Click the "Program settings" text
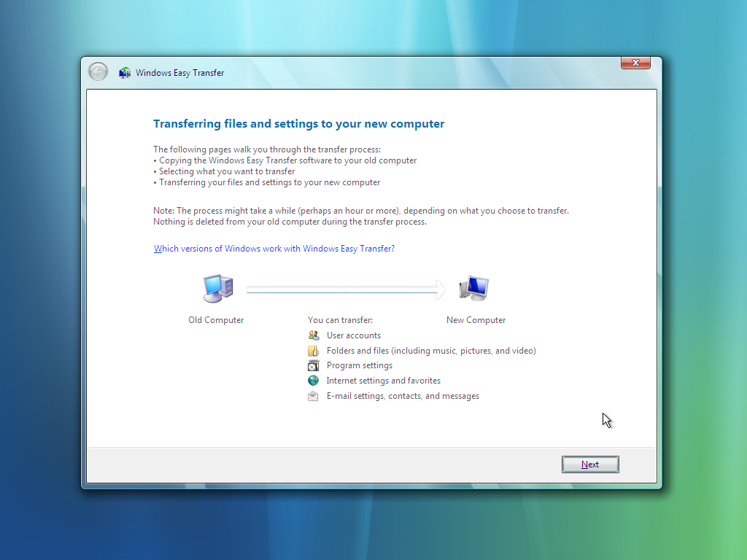 [x=360, y=365]
